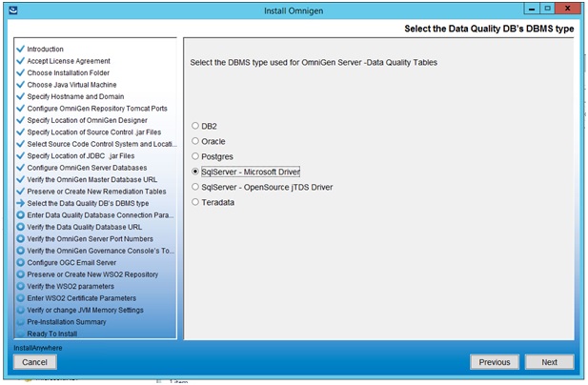Click arrow icon beside Select the Data Quality DB's DBMS type
Viewport: 588px width, 385px height.
(20, 203)
